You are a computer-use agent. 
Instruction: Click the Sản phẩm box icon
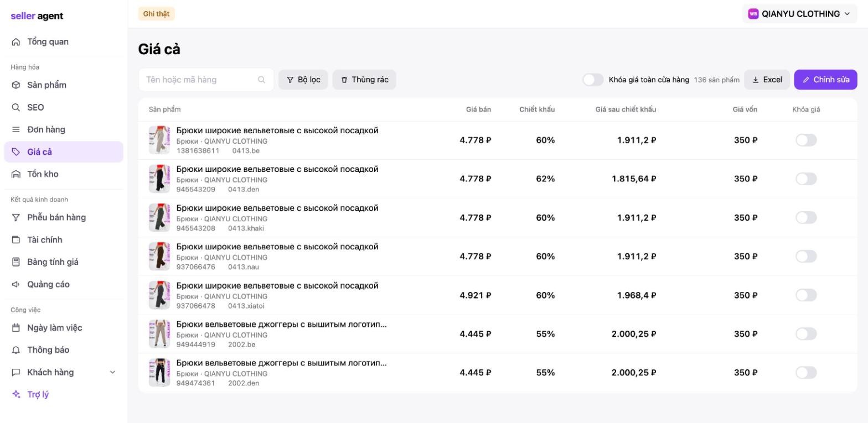tap(16, 85)
